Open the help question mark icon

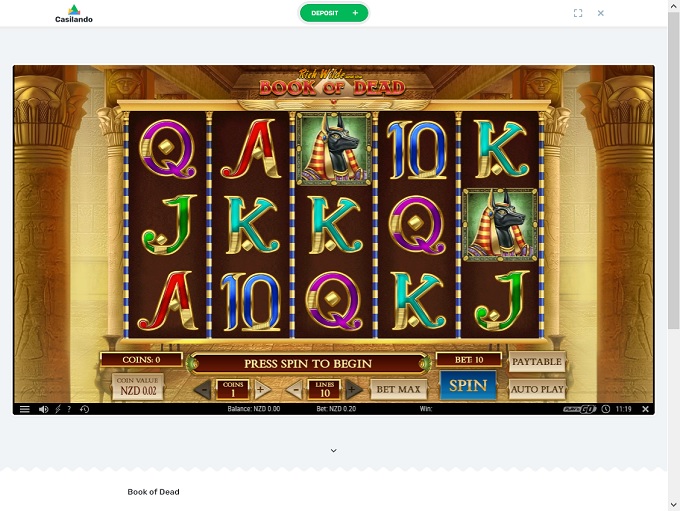click(x=69, y=409)
